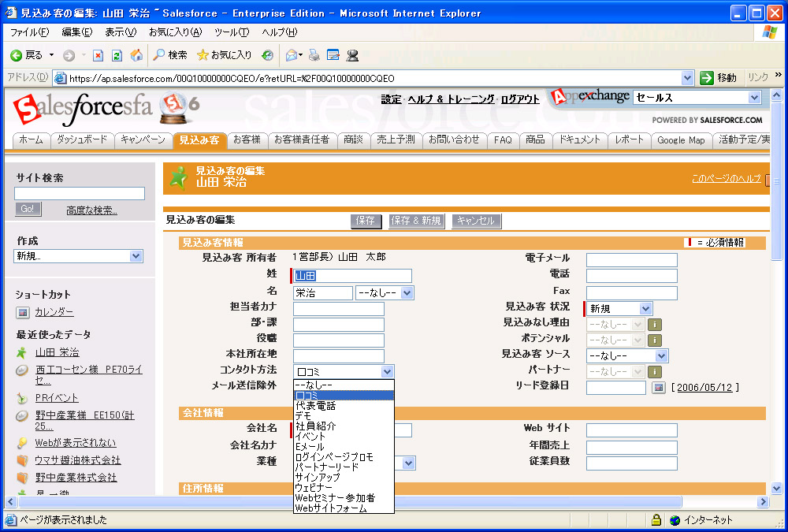Open the 高度な検索... link
The width and height of the screenshot is (788, 532).
pos(92,210)
